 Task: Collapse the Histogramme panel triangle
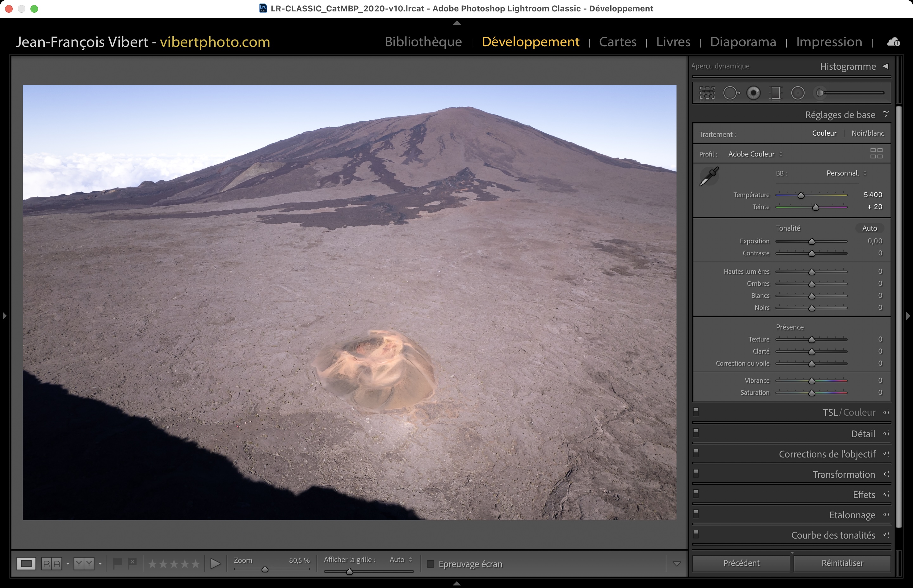[885, 67]
